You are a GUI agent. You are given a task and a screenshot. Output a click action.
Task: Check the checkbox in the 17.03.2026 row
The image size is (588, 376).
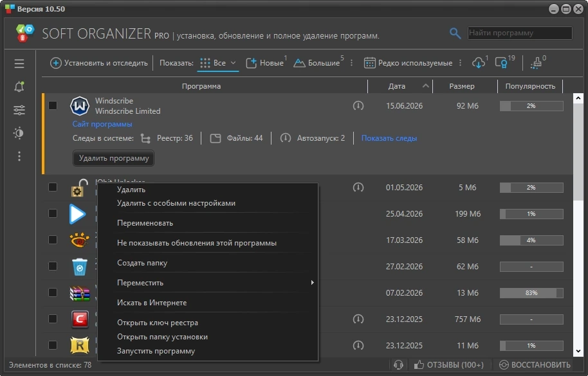point(53,240)
